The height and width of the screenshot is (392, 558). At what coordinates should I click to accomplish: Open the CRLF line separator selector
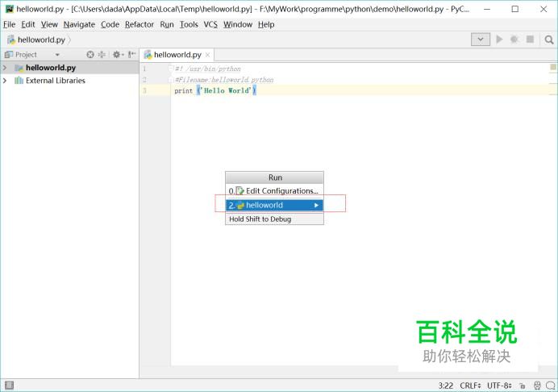tap(470, 386)
